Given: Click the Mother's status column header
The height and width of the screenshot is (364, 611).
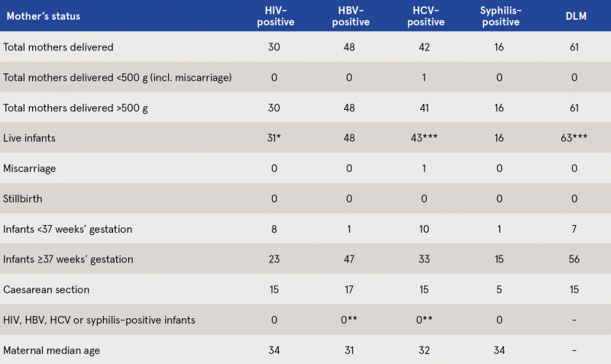Looking at the screenshot, I should 44,16.
